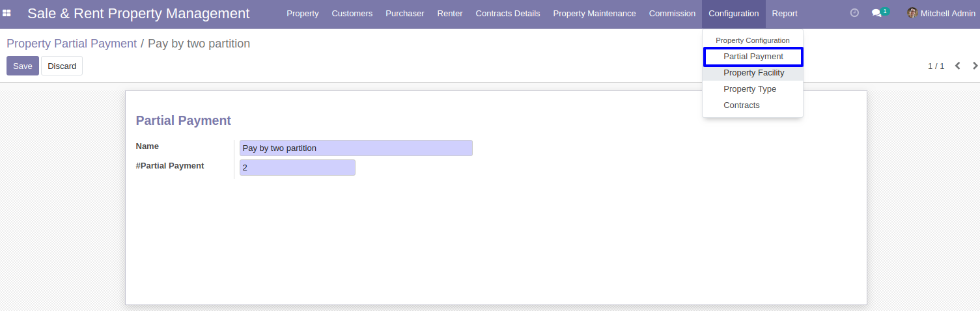Open the Customers menu
The height and width of the screenshot is (311, 980).
[352, 13]
